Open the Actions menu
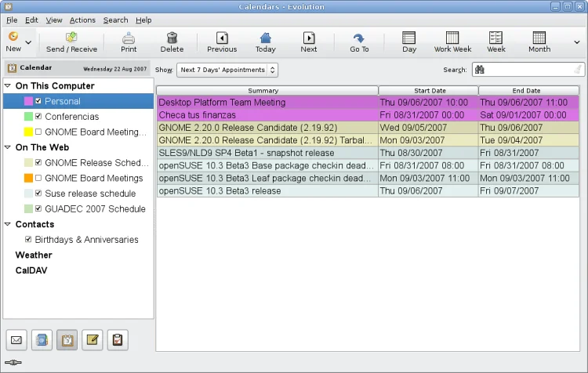 click(82, 20)
